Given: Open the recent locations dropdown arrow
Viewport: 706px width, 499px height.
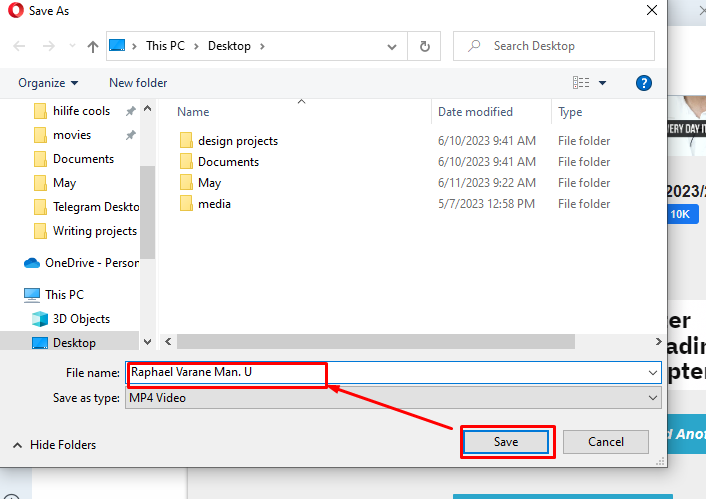Looking at the screenshot, I should point(72,46).
